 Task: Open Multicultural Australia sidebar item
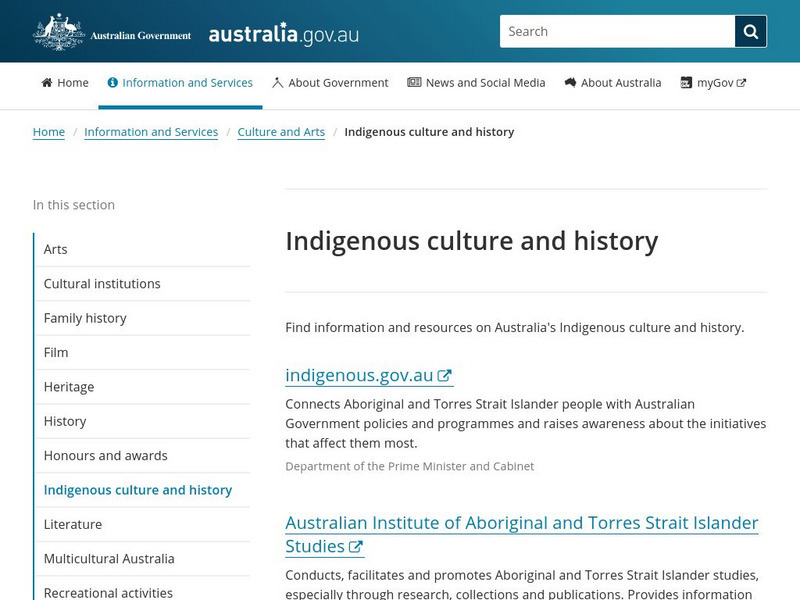point(142,559)
